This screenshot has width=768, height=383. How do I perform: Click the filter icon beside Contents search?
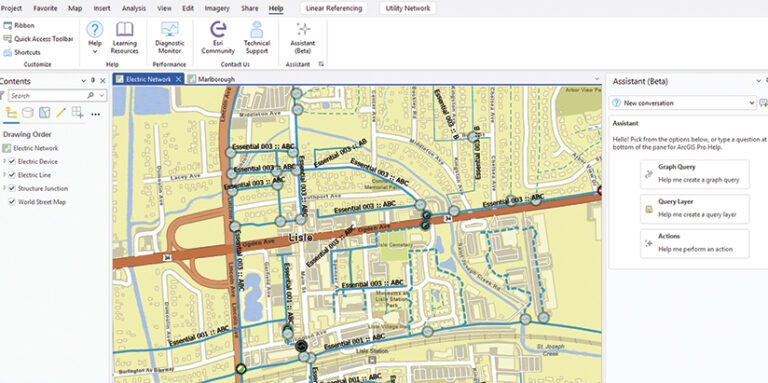click(1, 96)
